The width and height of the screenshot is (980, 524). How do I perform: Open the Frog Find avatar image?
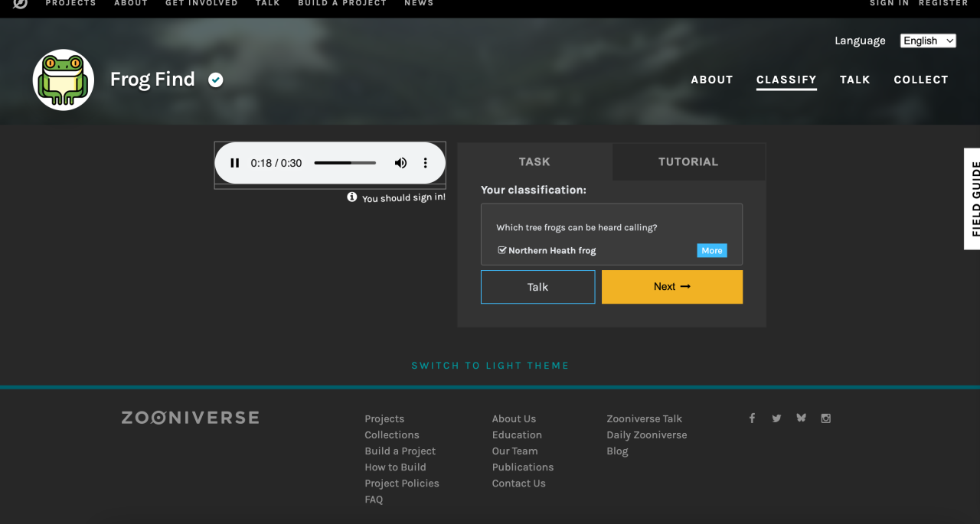pos(64,80)
